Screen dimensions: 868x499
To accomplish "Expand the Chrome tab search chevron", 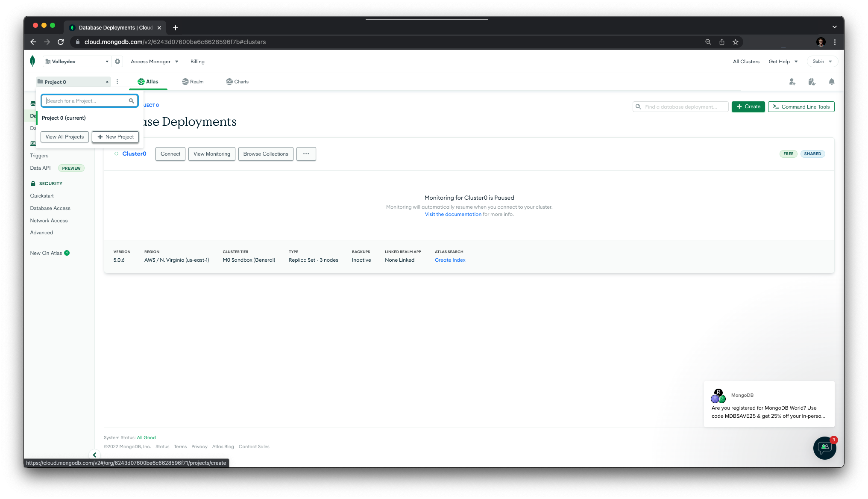I will click(834, 27).
